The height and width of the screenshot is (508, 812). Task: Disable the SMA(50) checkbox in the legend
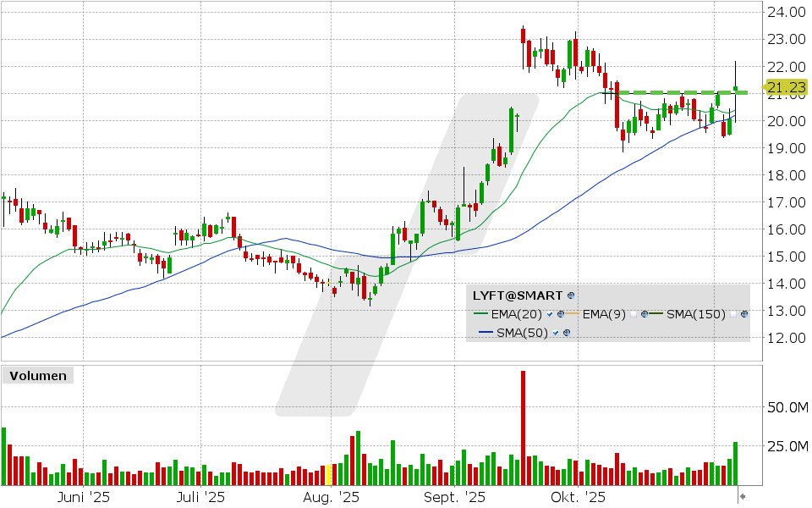[554, 331]
